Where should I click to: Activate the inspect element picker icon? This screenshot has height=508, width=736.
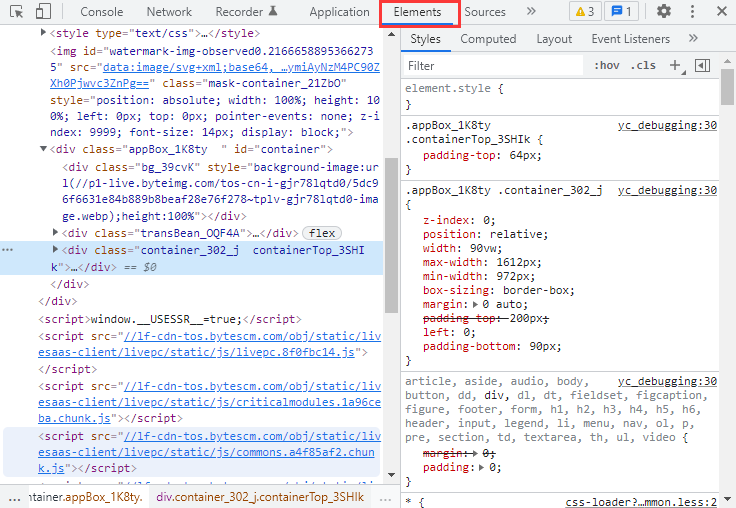pyautogui.click(x=16, y=12)
